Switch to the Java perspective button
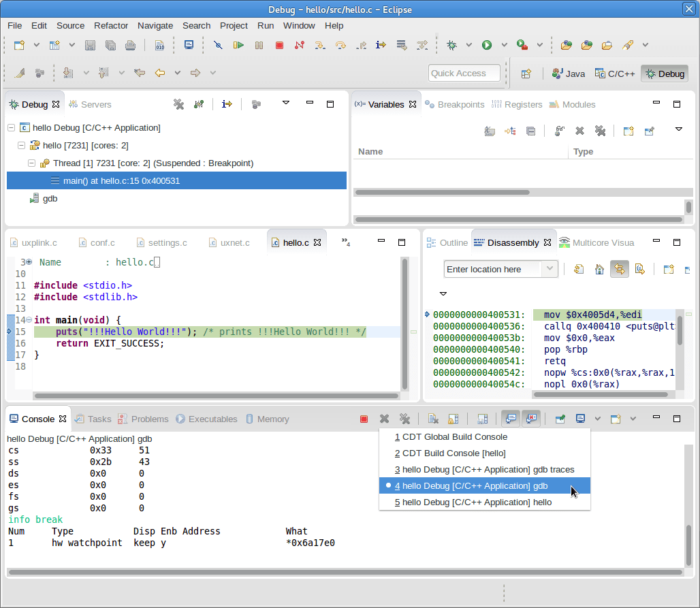The height and width of the screenshot is (608, 700). pos(569,74)
